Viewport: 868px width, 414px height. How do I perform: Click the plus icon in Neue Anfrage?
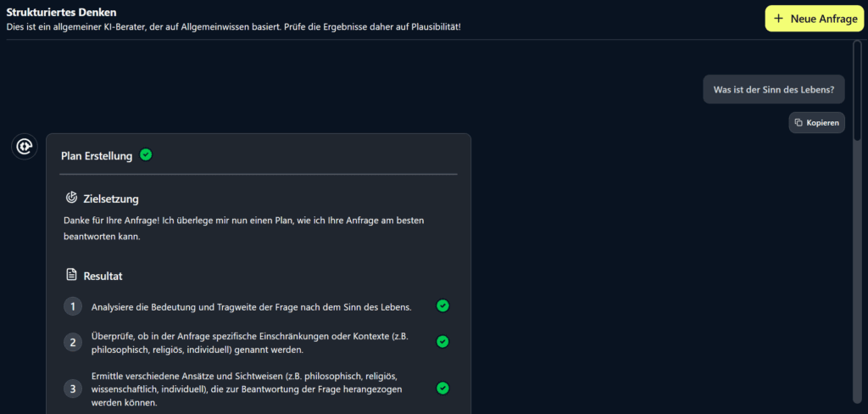[779, 19]
